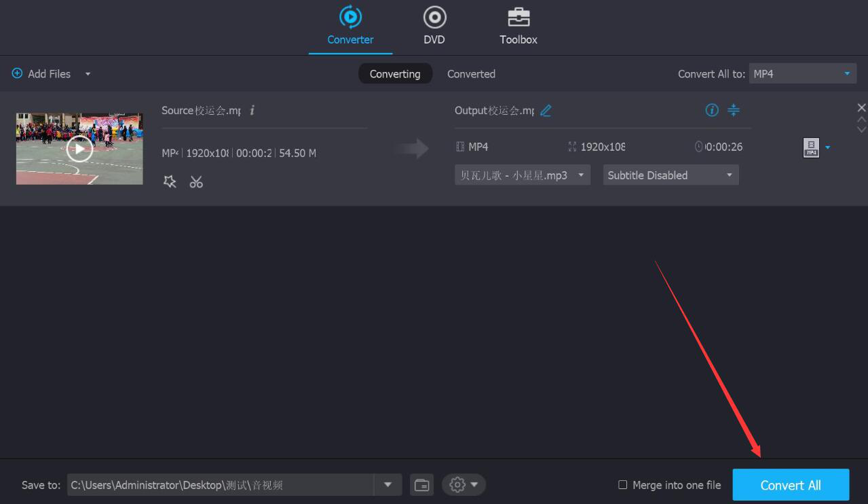Click the output resolution 1920x108 text
The height and width of the screenshot is (504, 868).
click(603, 147)
